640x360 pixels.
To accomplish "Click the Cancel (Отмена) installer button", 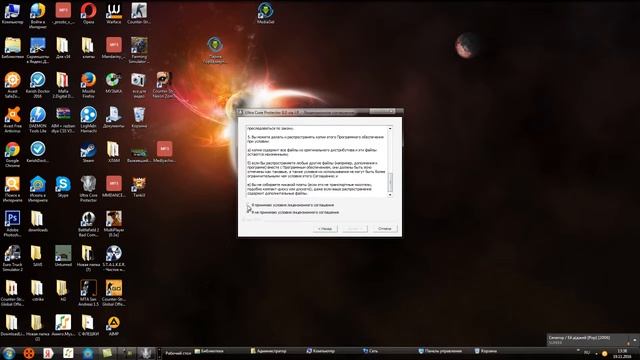I will click(384, 229).
